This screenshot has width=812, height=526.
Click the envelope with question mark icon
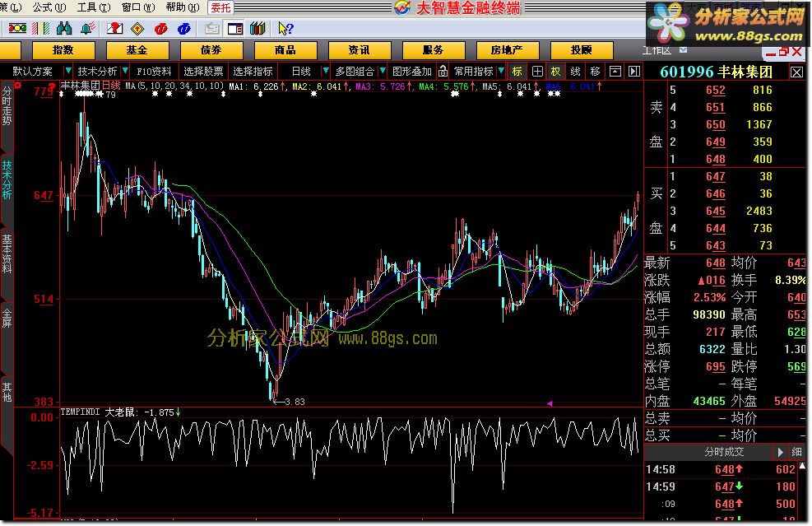pos(115,28)
